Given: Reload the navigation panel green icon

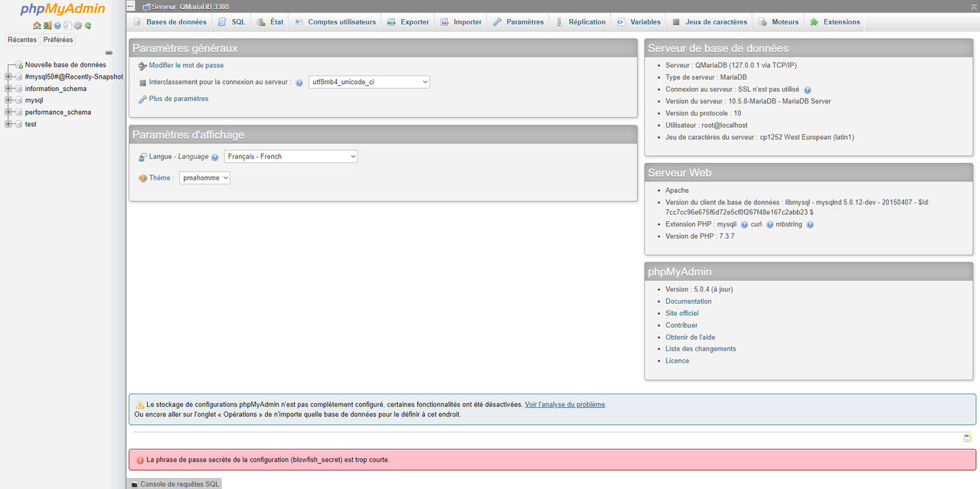Looking at the screenshot, I should coord(88,25).
